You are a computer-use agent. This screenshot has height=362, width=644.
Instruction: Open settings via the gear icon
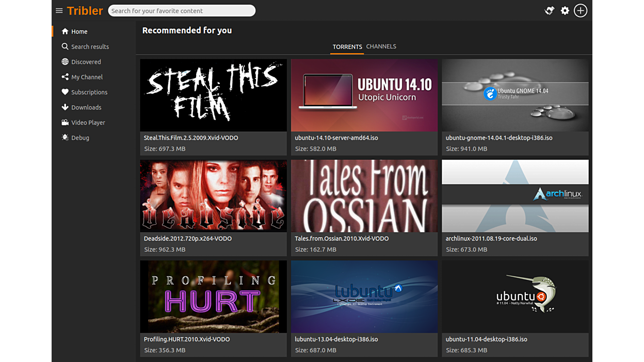pyautogui.click(x=565, y=11)
